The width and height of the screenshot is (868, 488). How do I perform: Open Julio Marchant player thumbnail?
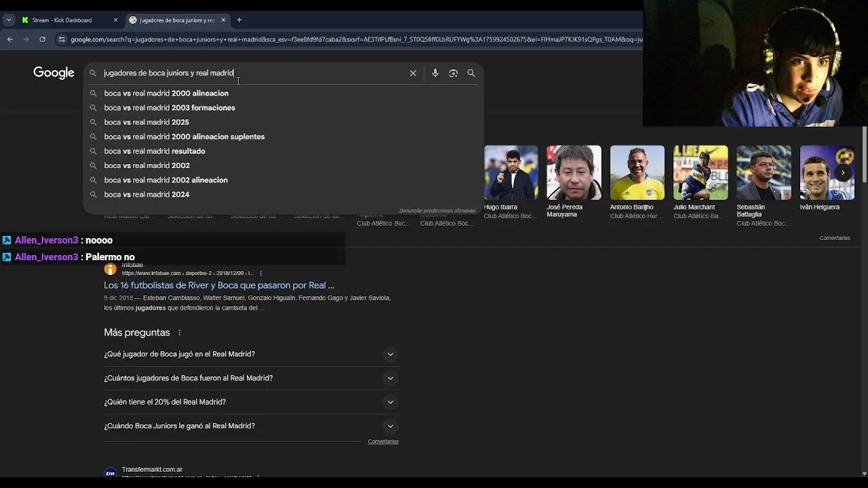point(701,173)
